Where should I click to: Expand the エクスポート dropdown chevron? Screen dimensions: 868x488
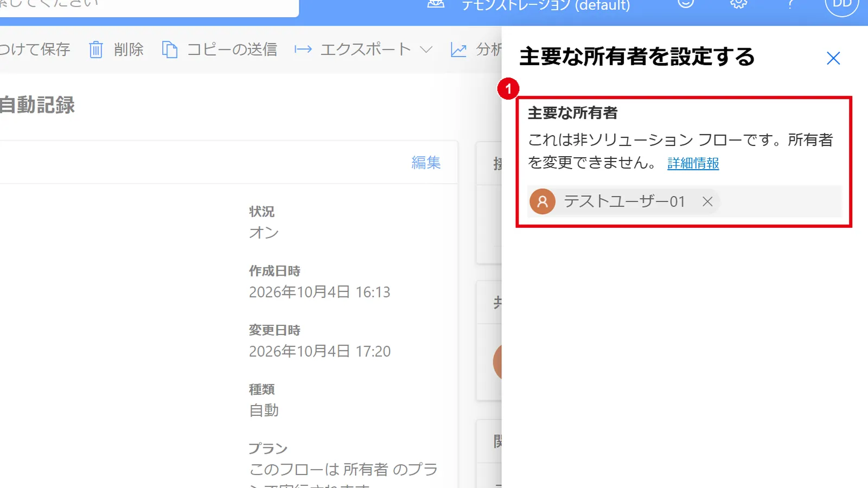point(426,50)
